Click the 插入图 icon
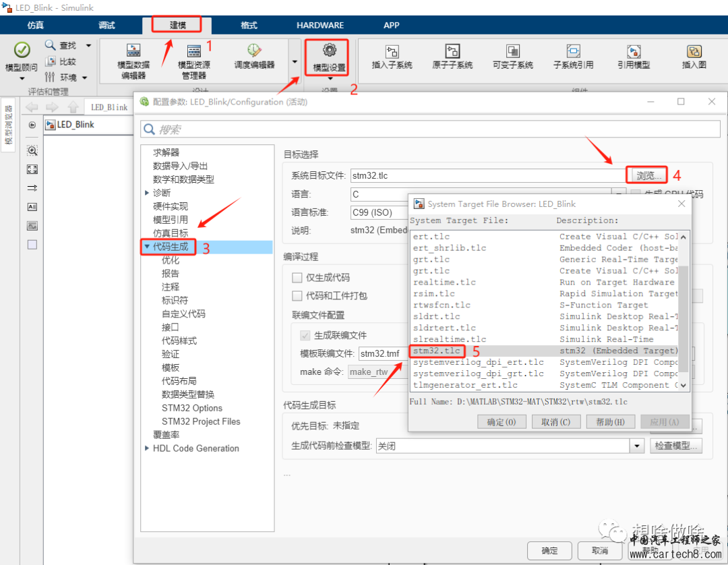728x565 pixels. pos(694,51)
